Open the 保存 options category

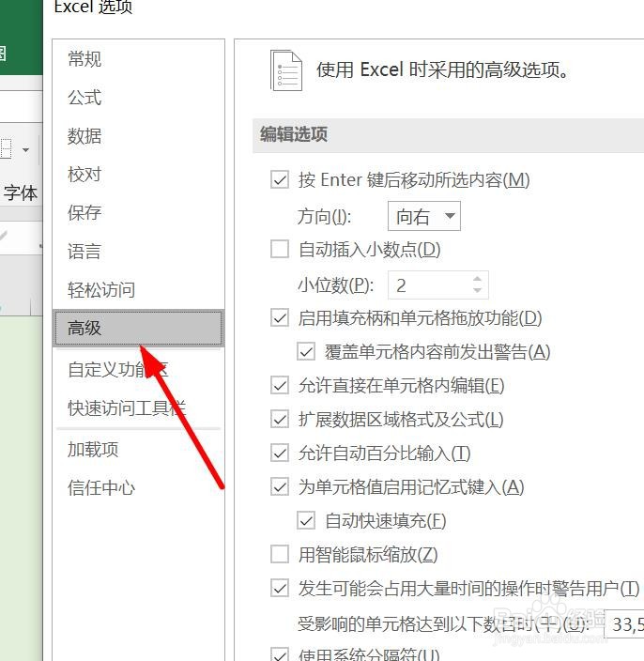[x=84, y=212]
